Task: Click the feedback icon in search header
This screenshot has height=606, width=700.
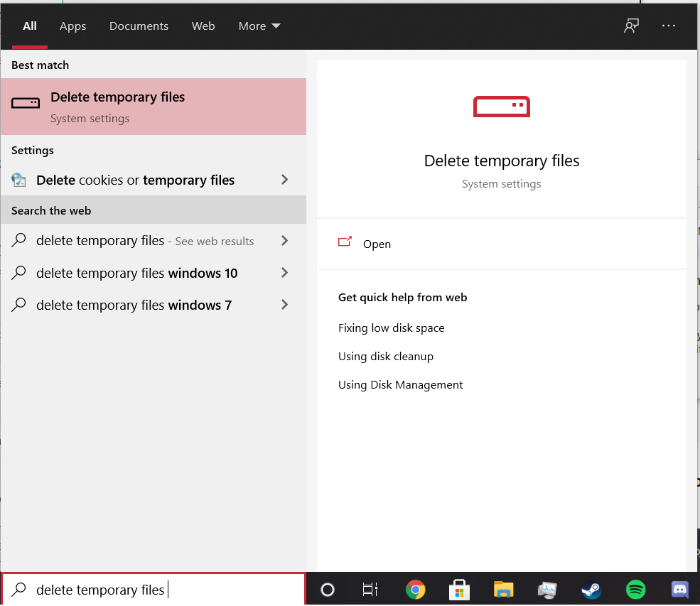Action: (x=631, y=26)
